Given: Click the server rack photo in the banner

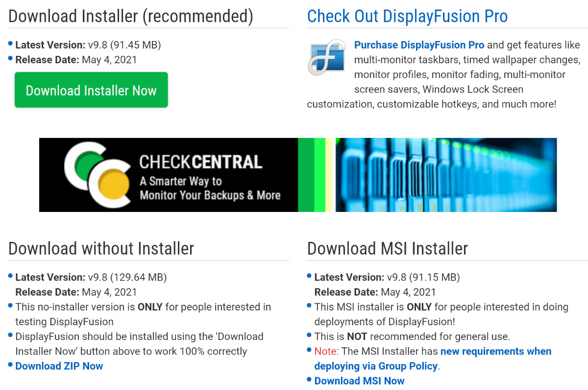Looking at the screenshot, I should [446, 175].
